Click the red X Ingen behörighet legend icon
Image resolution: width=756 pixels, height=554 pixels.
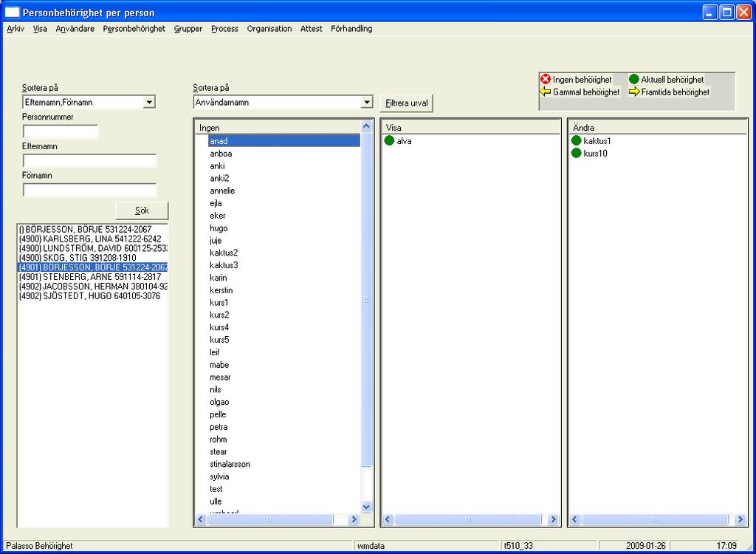546,79
